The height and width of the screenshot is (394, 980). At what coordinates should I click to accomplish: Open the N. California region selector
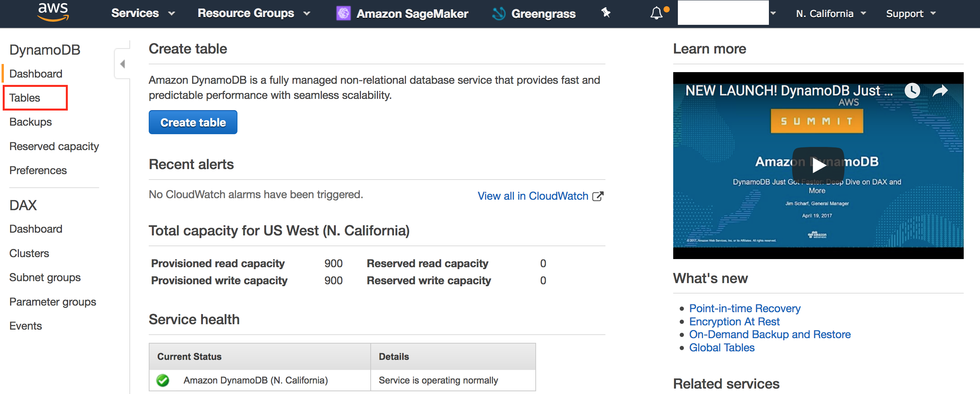pos(831,14)
